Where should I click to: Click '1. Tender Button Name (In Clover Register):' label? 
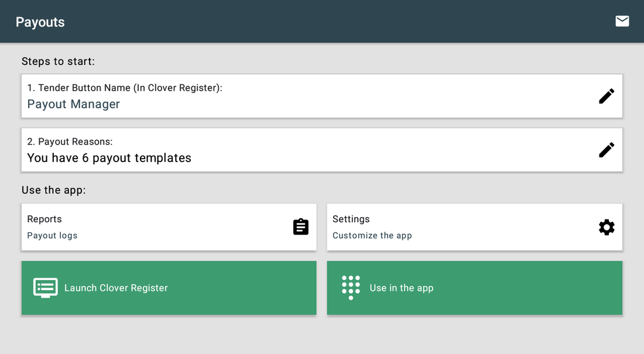click(x=125, y=87)
